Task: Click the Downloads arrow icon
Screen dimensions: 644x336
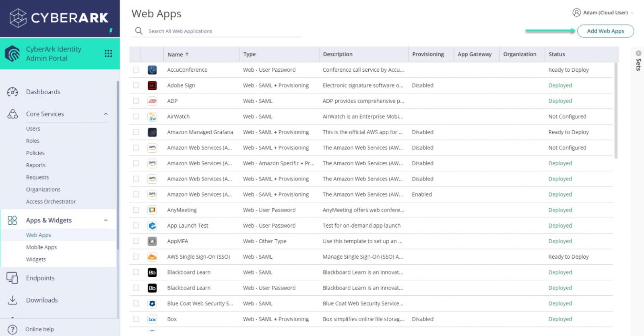Action: click(12, 300)
